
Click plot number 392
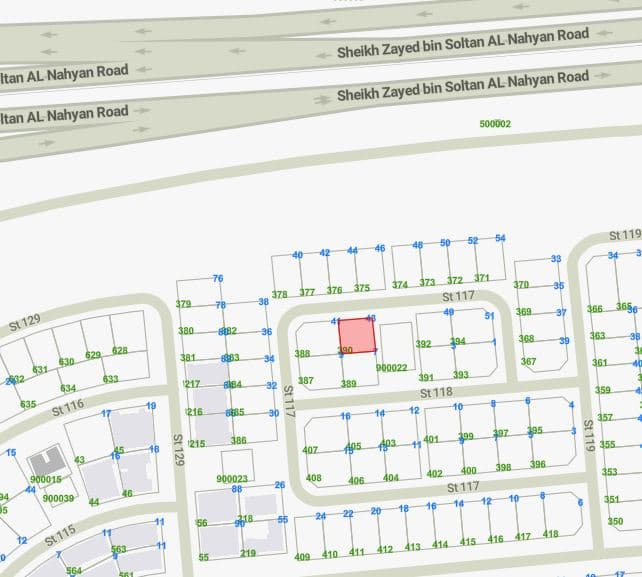(x=423, y=344)
